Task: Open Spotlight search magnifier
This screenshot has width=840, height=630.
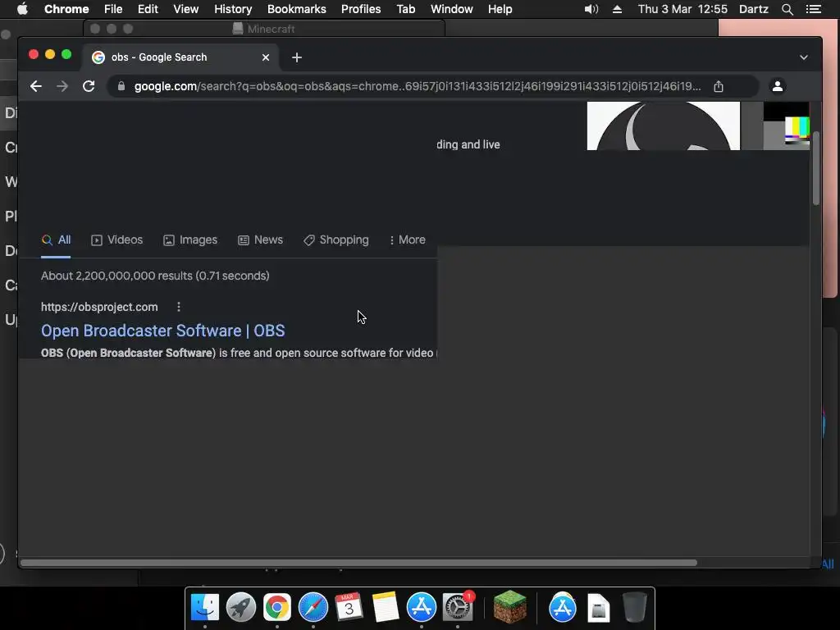Action: tap(787, 9)
